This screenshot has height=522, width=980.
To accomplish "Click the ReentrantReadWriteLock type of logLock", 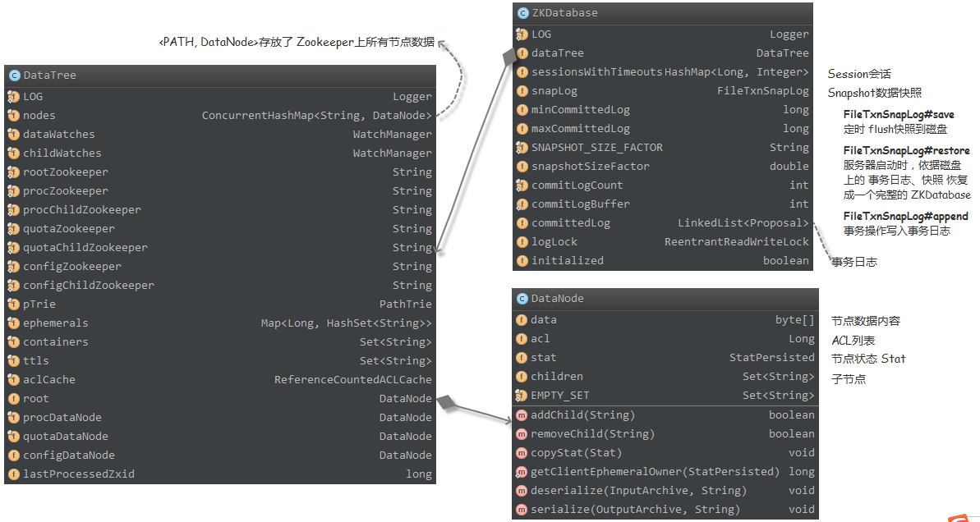I will click(x=736, y=242).
